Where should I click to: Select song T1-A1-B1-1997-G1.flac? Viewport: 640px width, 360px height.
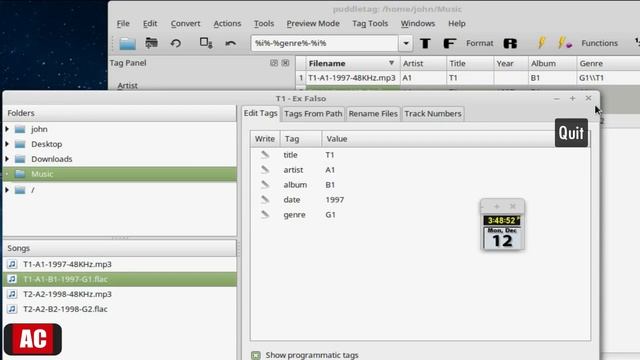120,279
